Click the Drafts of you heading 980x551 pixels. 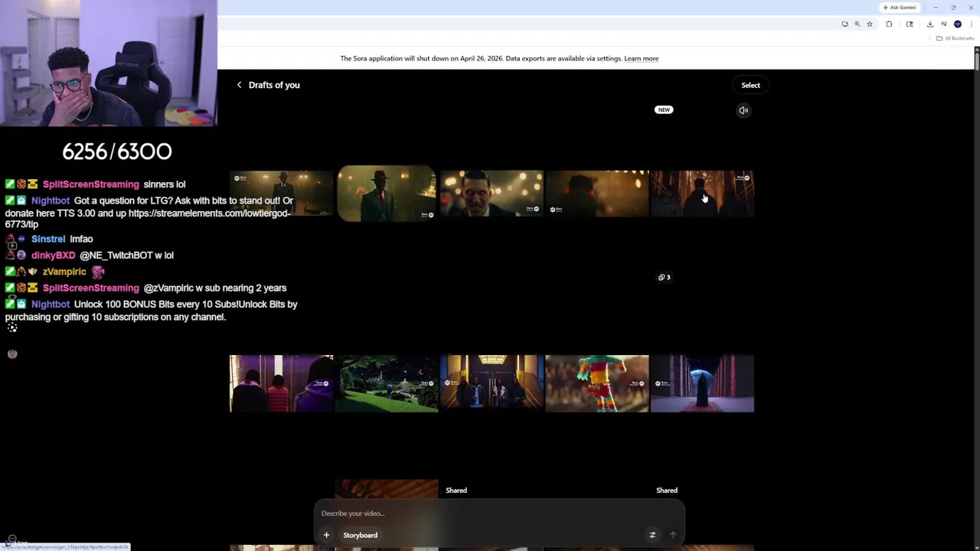click(x=274, y=85)
